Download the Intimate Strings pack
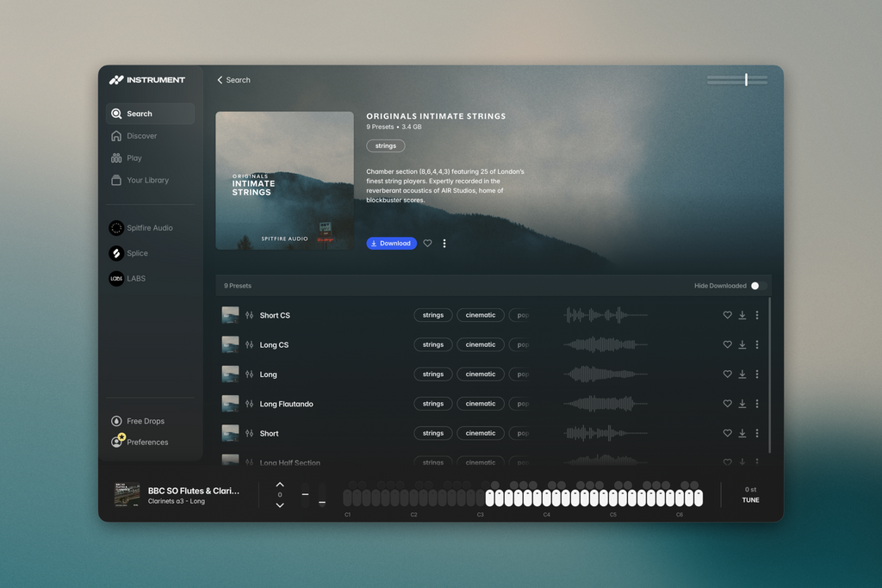Screen dimensions: 882x588 392,244
